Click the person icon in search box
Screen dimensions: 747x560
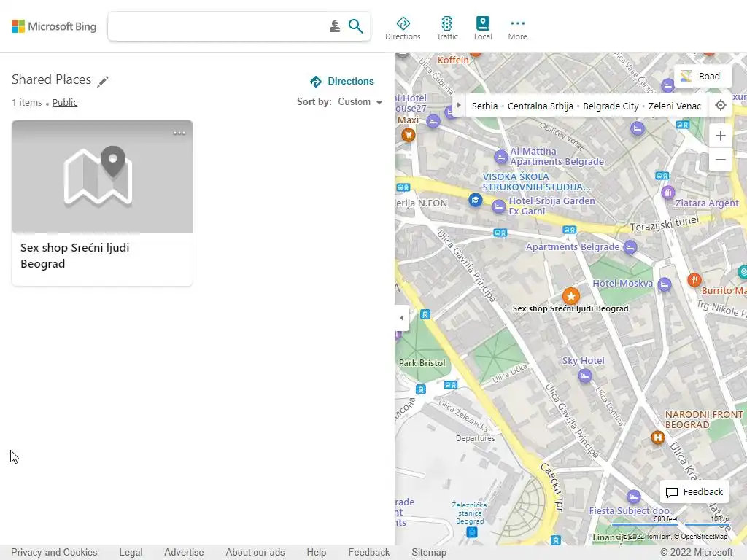pyautogui.click(x=334, y=26)
